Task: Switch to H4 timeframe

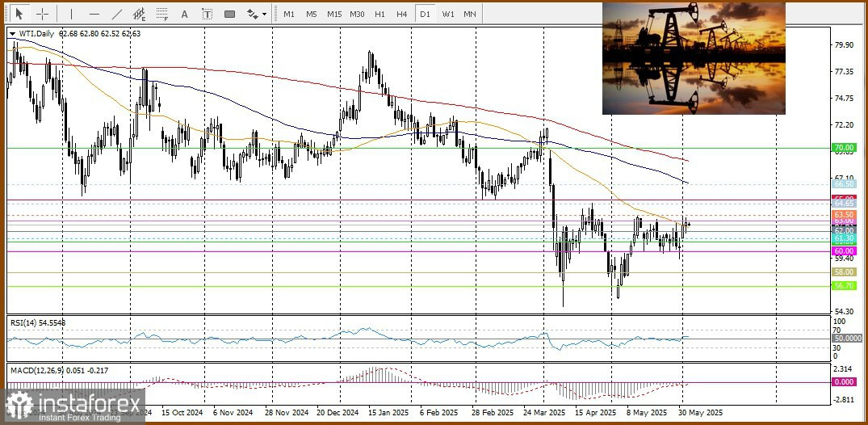Action: (402, 14)
